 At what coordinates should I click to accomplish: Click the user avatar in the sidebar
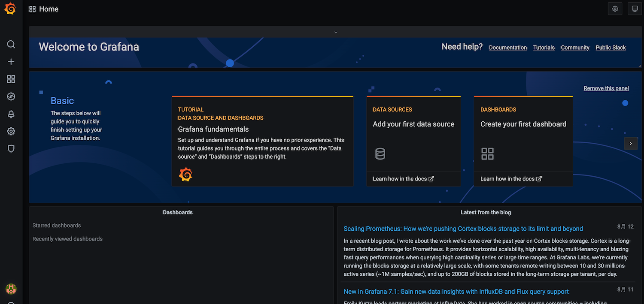point(11,289)
